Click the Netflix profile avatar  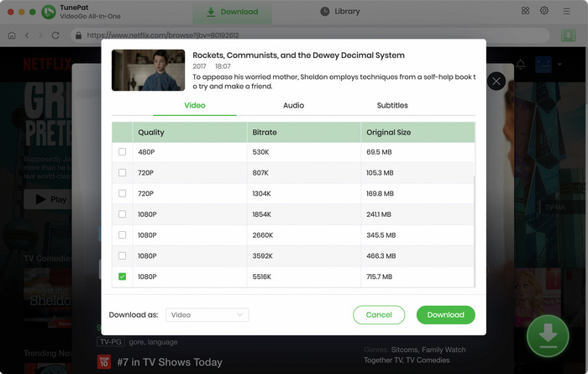pos(543,65)
